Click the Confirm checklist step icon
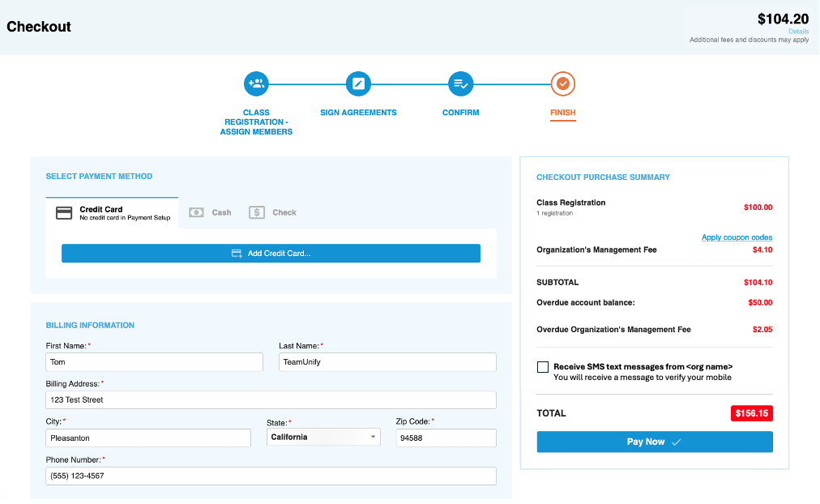Screen dimensions: 820x504 460,83
